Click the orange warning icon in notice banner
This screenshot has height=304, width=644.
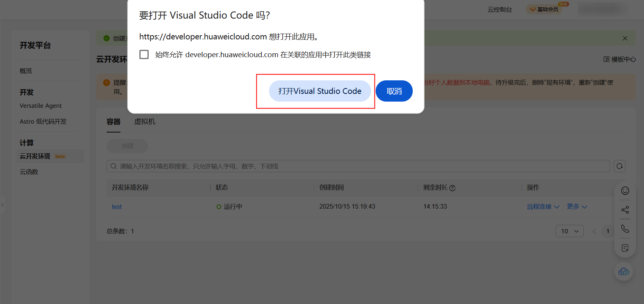click(x=107, y=83)
